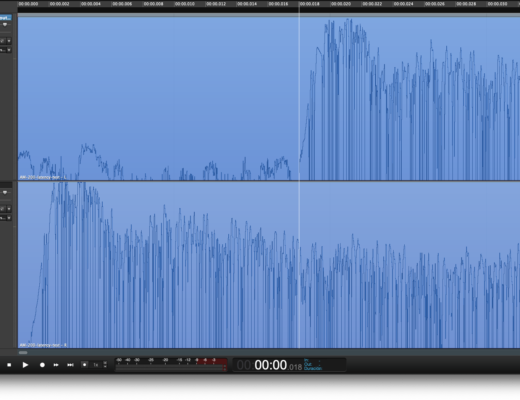Select the right channel clip label text

coord(43,345)
